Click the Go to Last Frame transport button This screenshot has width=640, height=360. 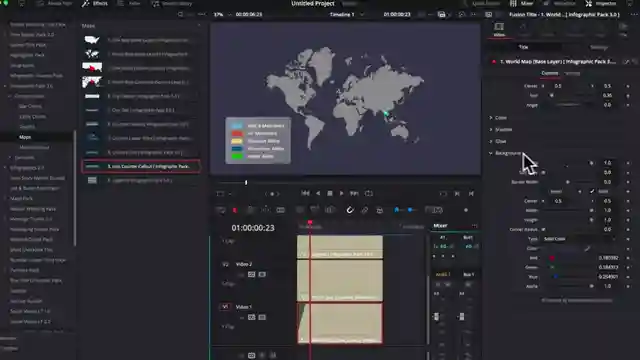click(354, 193)
